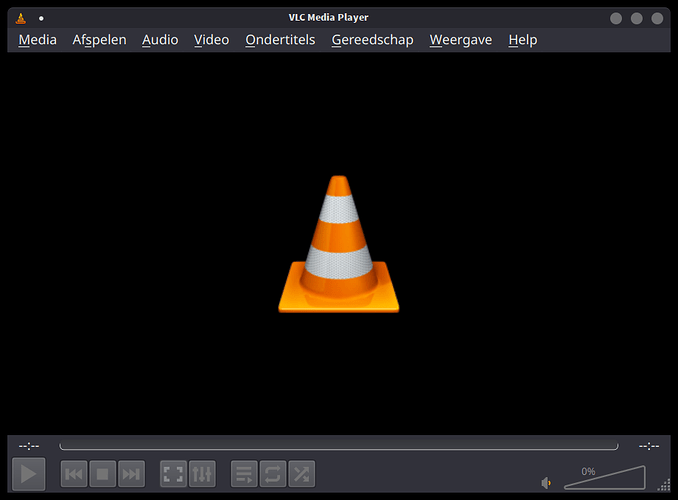This screenshot has height=500, width=678.
Task: Click the large VLC cone in video area
Action: click(x=339, y=244)
